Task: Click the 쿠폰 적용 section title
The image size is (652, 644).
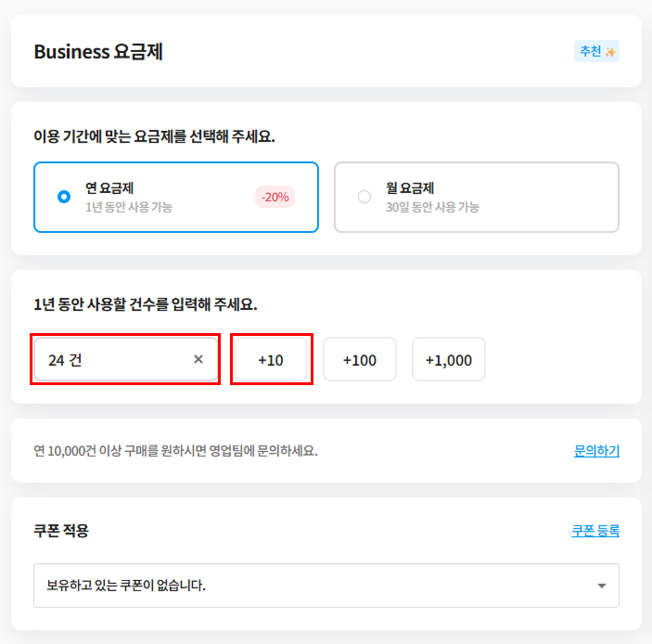Action: tap(61, 531)
